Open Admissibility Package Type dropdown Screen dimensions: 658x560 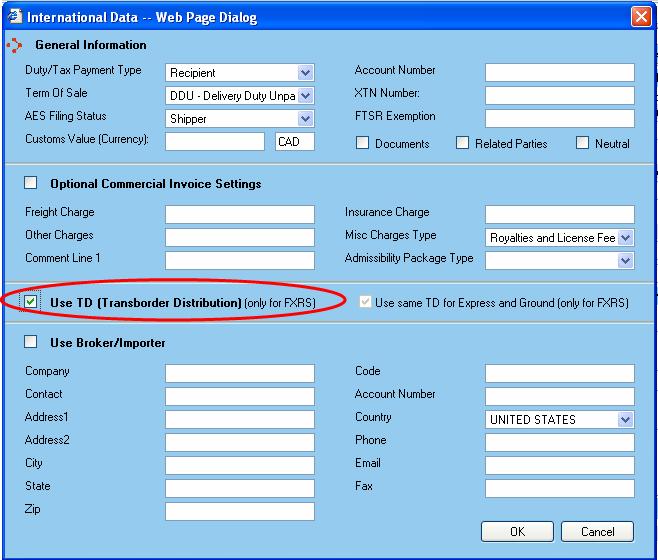625,261
